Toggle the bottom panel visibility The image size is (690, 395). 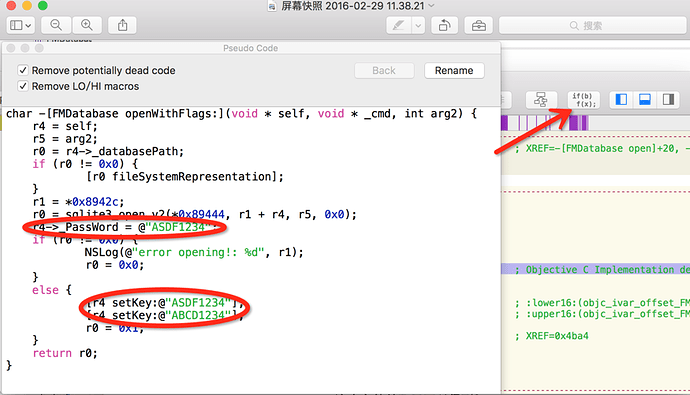coord(645,100)
